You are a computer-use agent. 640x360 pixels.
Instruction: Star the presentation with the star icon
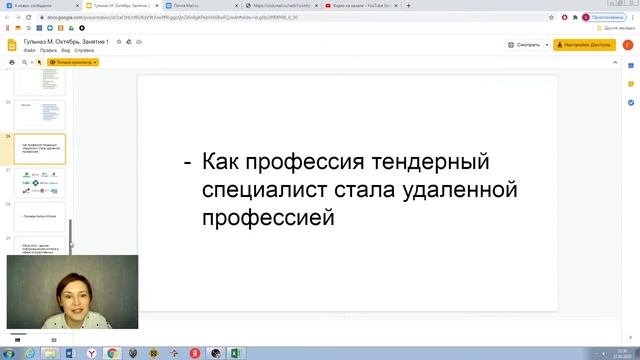coord(119,42)
